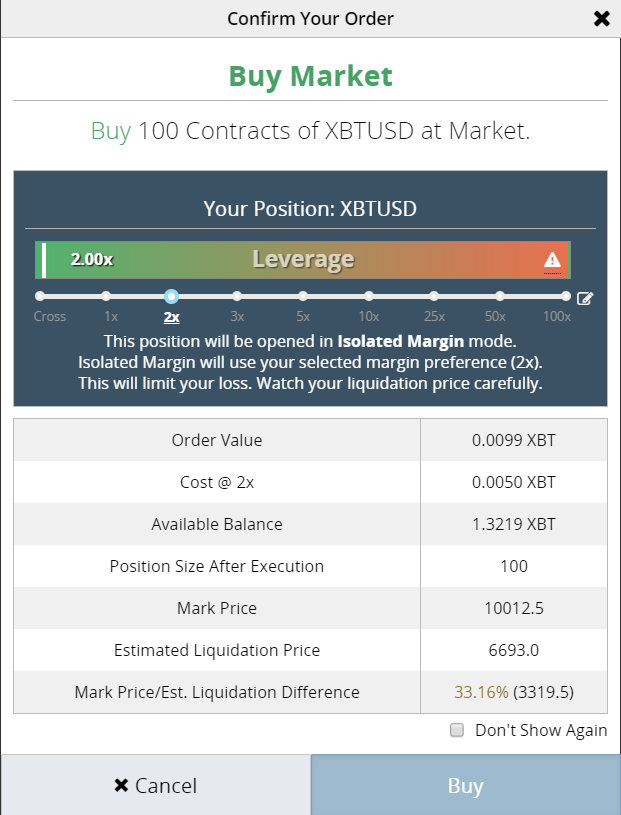Screen dimensions: 621x815
Task: Set leverage slider to 1x
Action: click(106, 296)
